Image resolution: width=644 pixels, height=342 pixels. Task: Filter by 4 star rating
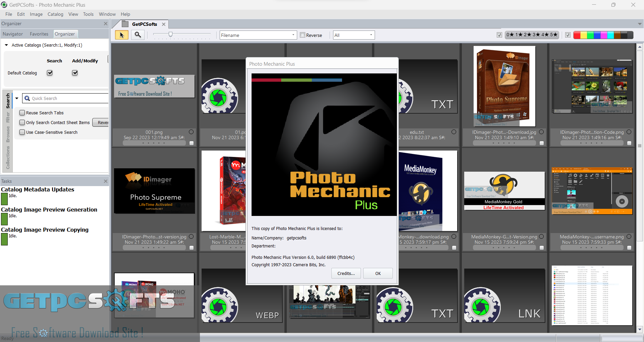point(545,35)
